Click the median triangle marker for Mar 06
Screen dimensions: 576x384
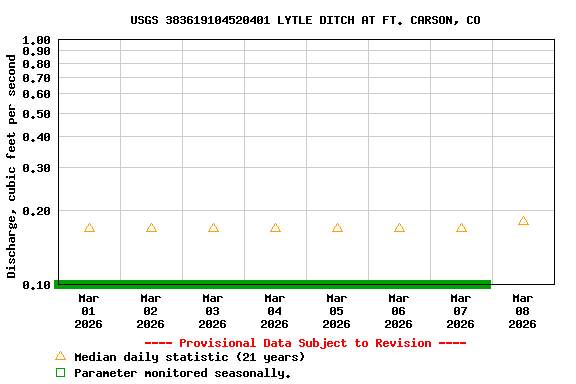(x=399, y=228)
